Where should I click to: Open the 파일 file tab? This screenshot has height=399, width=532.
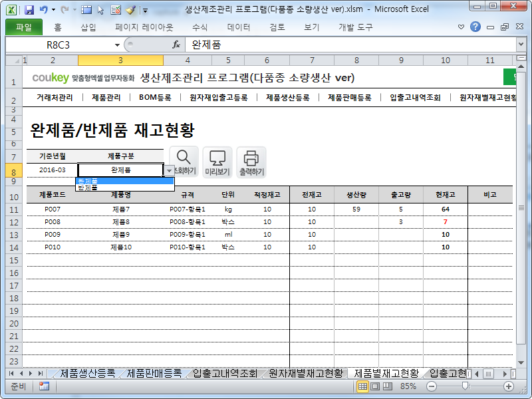click(24, 27)
